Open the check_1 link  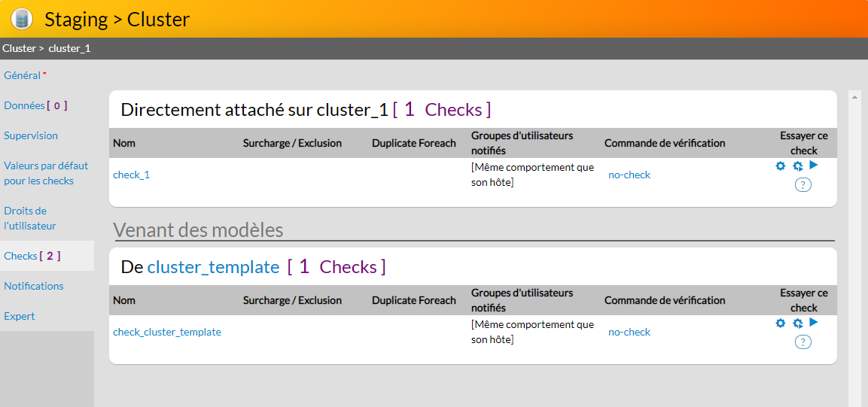pyautogui.click(x=131, y=175)
